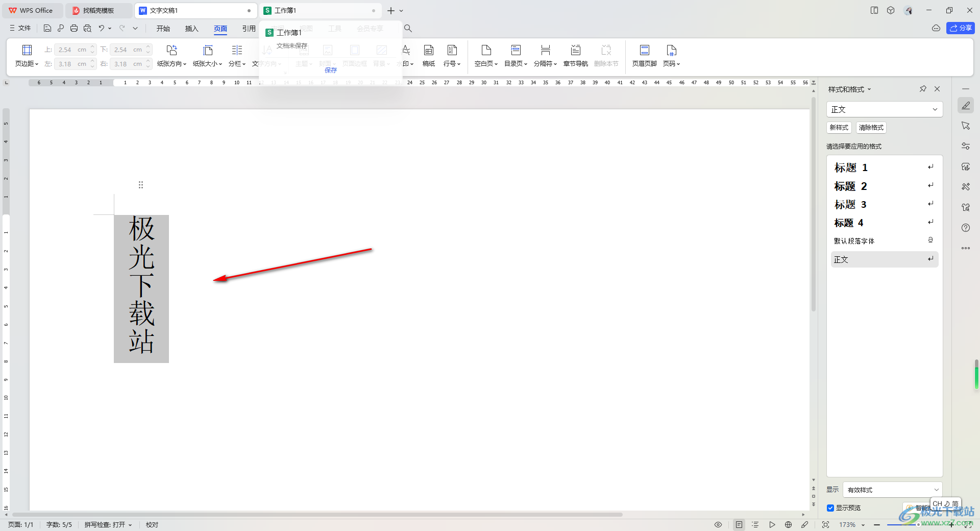Click the zoom slider handle in status bar
Image resolution: width=980 pixels, height=531 pixels.
coord(918,524)
